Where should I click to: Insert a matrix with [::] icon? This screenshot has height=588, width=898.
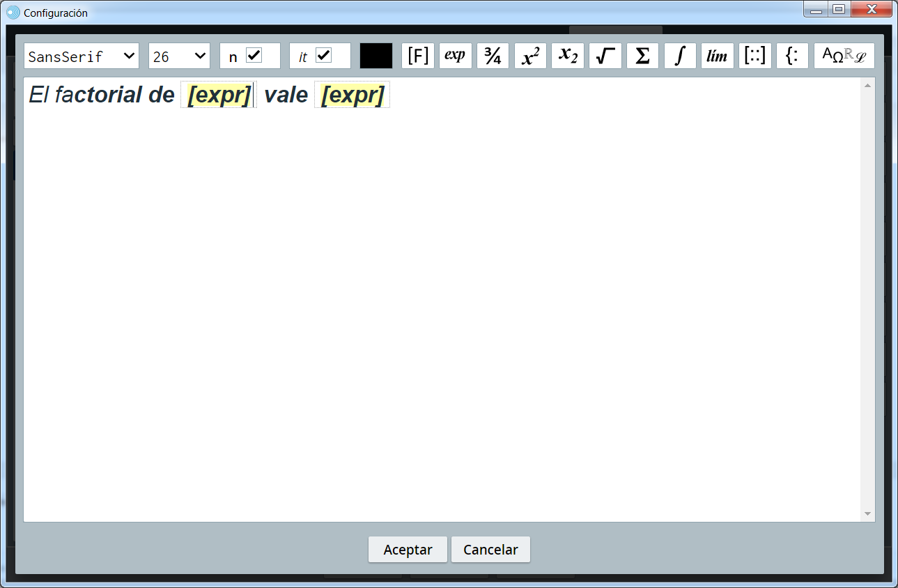coord(754,56)
